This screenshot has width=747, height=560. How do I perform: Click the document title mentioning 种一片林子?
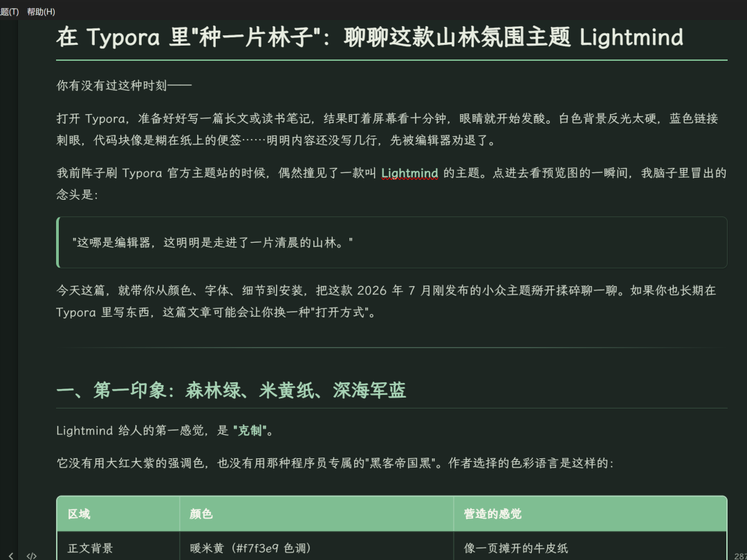(369, 37)
